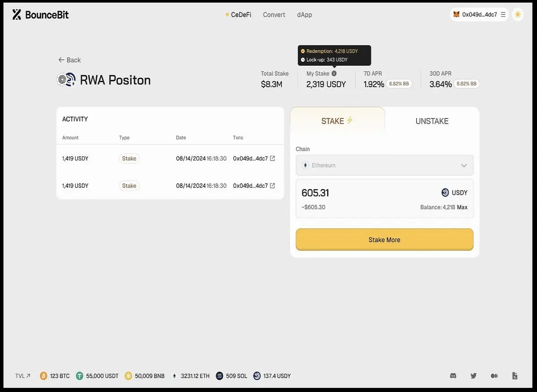Click the Stake More button
Screen dimensions: 537x392
(x=384, y=240)
